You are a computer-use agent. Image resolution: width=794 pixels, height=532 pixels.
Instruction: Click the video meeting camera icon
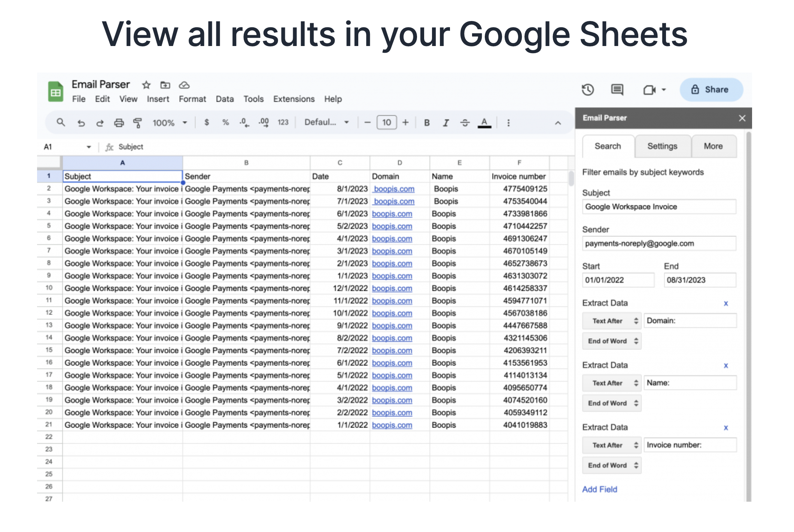650,90
